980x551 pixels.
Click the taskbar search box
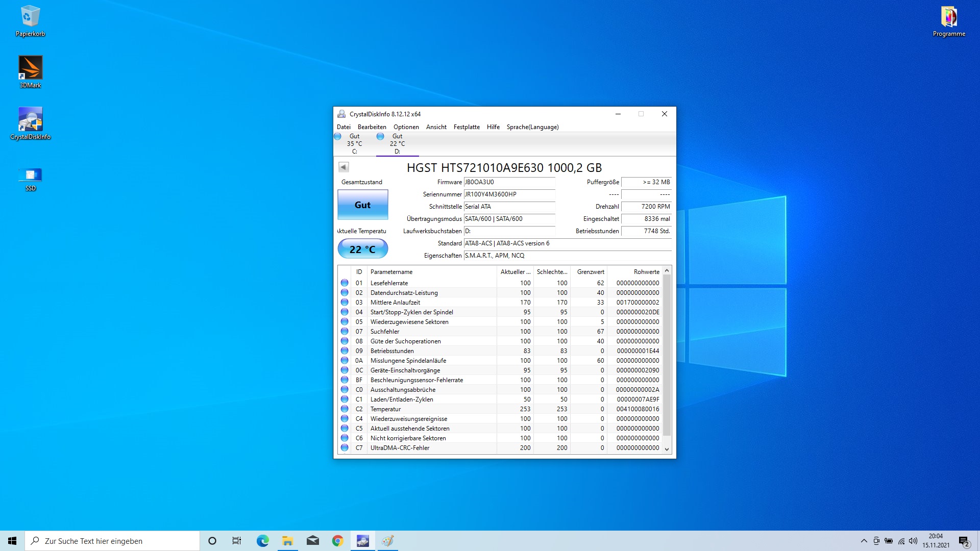(112, 541)
